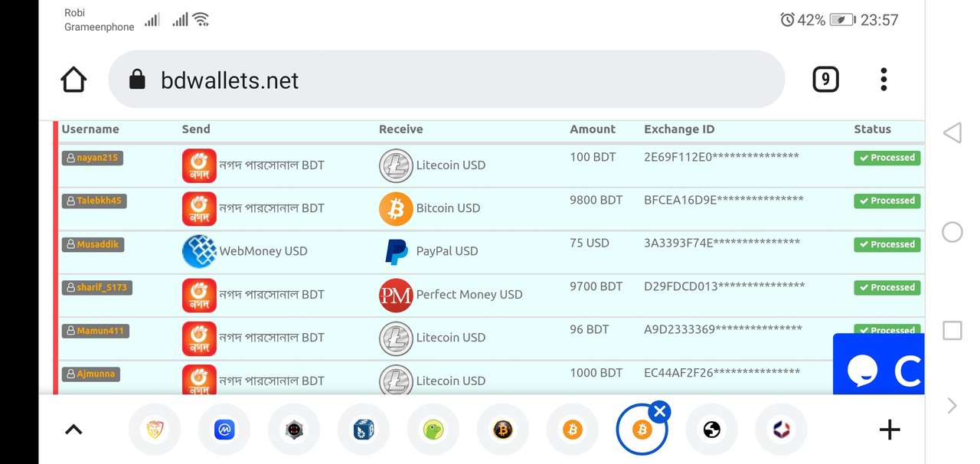This screenshot has width=980, height=464.
Task: Open the username Ajmunna badge
Action: click(91, 374)
